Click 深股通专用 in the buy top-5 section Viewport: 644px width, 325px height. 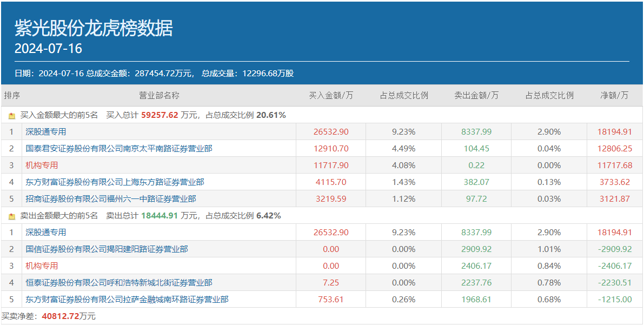click(x=46, y=132)
